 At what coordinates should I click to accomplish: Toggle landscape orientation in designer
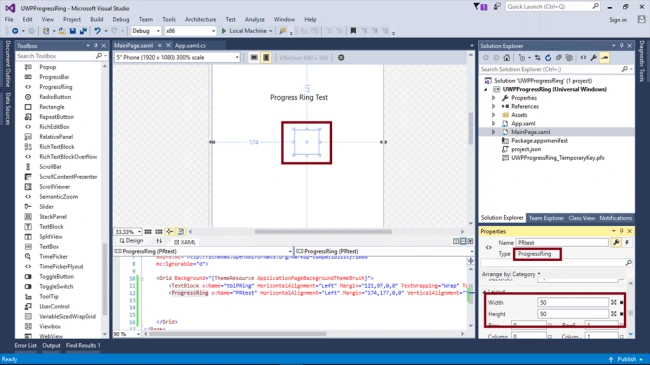click(254, 58)
